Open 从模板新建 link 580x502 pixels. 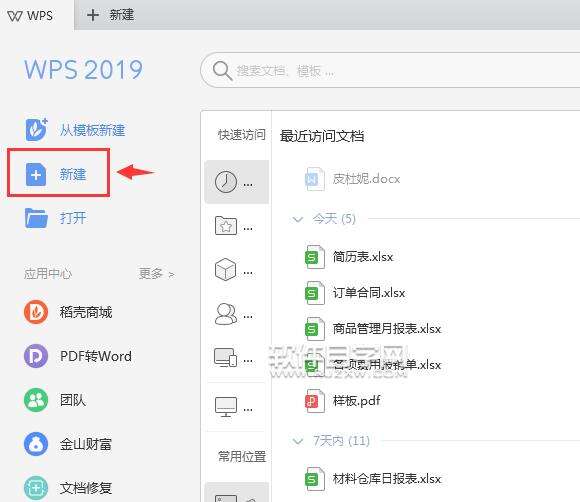92,130
